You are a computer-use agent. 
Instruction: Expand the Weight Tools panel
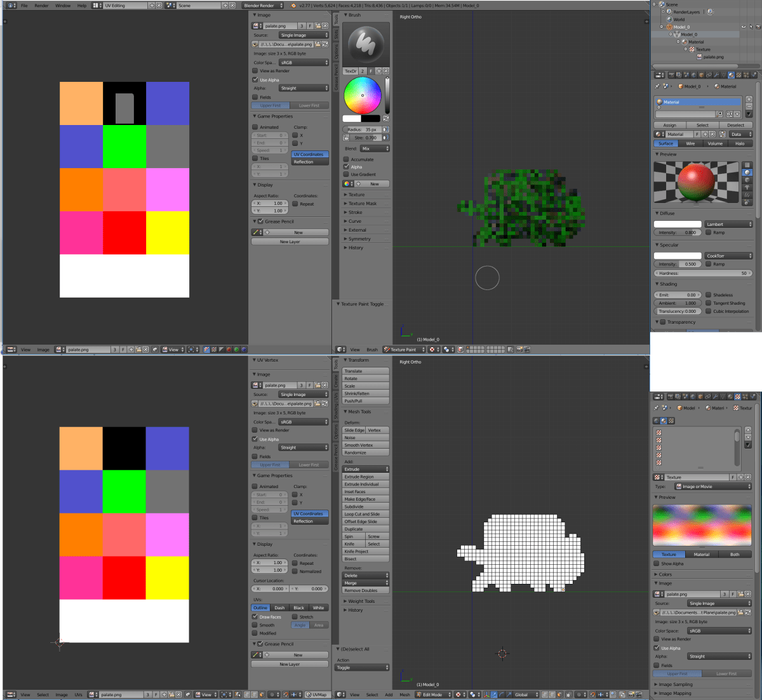point(361,602)
